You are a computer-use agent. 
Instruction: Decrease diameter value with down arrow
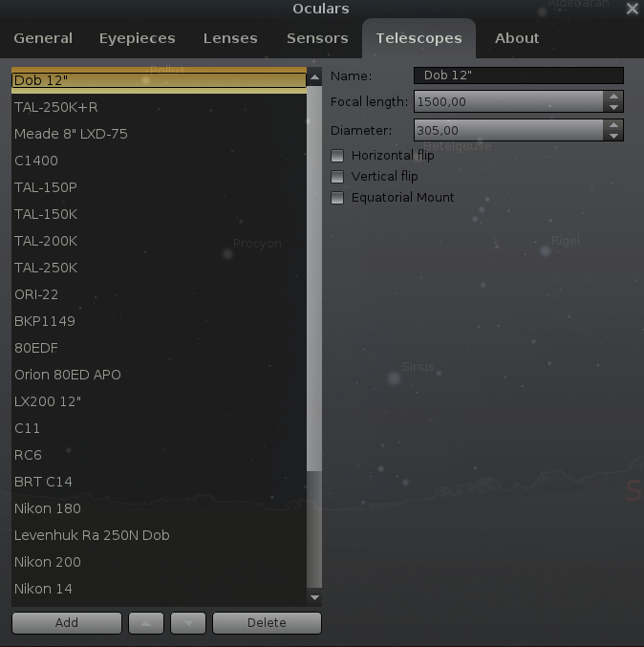tap(614, 136)
